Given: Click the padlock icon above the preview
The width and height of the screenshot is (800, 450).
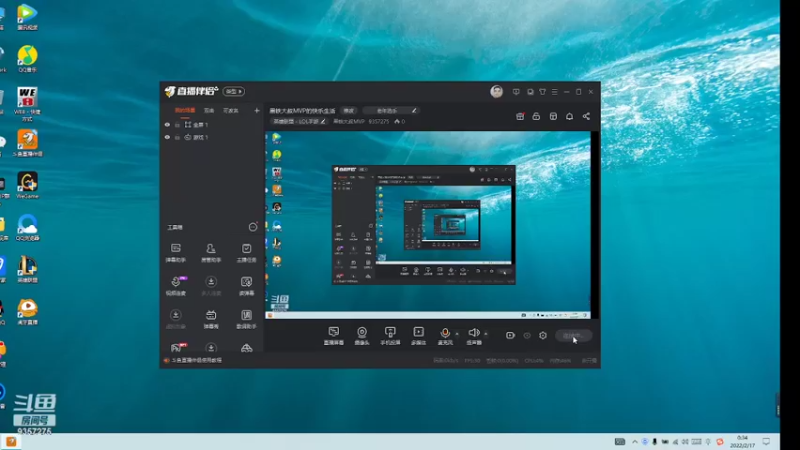Looking at the screenshot, I should click(536, 116).
